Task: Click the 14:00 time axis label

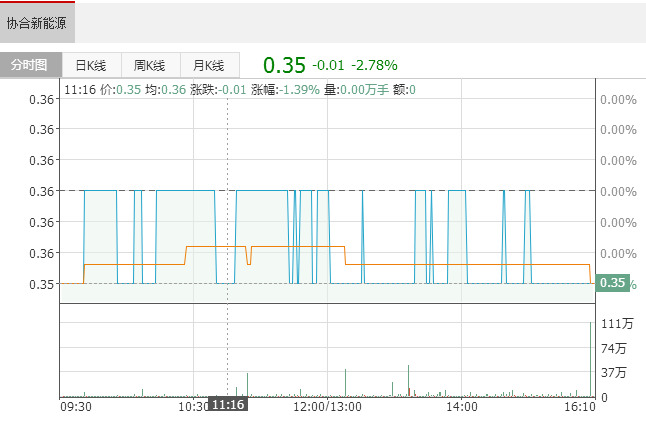Action: click(x=461, y=407)
